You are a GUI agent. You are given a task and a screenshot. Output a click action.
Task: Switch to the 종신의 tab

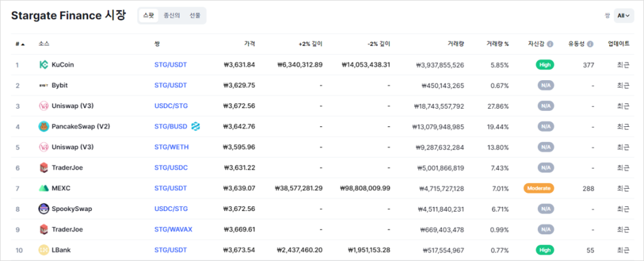click(172, 15)
